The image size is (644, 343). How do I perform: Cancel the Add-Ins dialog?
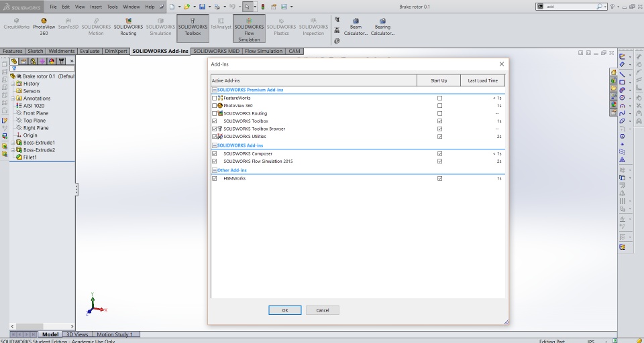click(x=323, y=310)
